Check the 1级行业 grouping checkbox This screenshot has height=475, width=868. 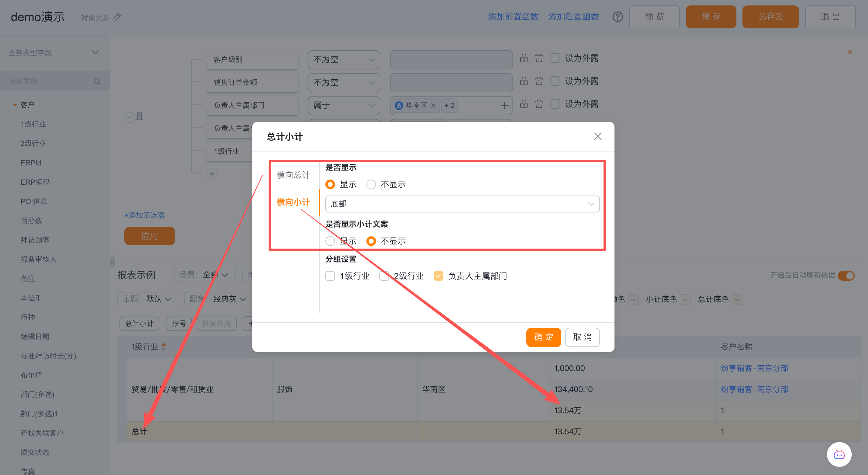click(330, 276)
